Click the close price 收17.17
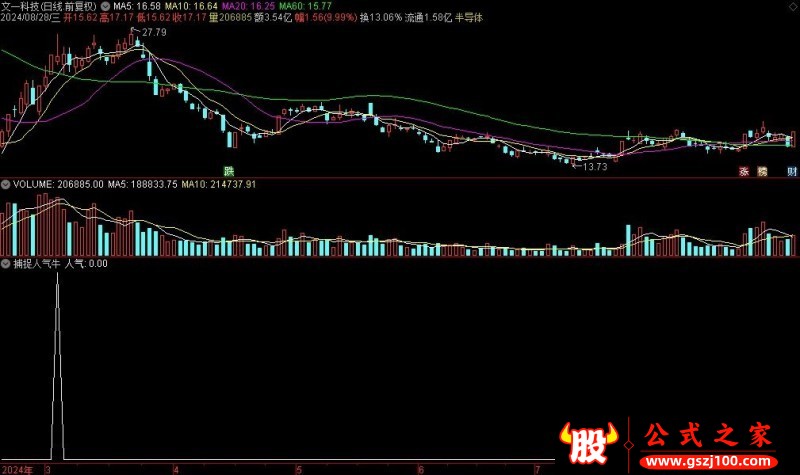This screenshot has width=800, height=475. [189, 18]
